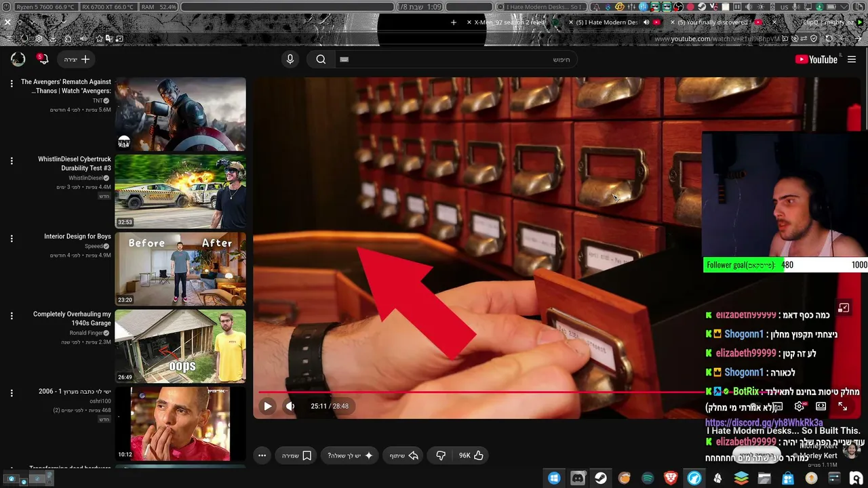Open options for Avengers Rematch video

click(12, 83)
